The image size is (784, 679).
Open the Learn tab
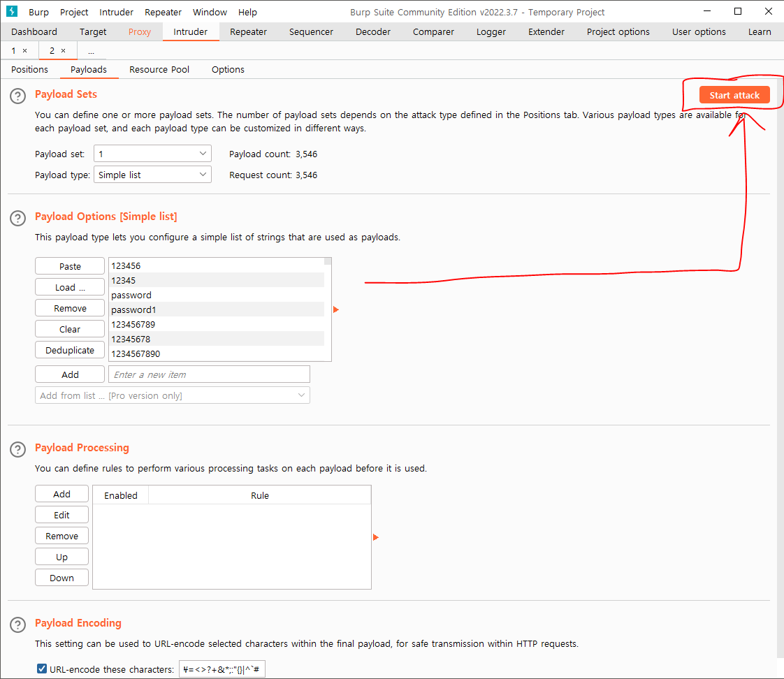[760, 31]
